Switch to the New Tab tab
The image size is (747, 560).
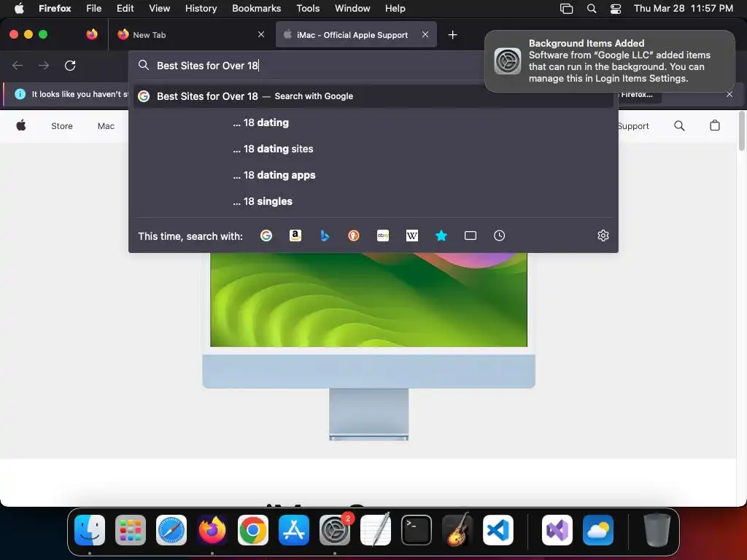click(x=190, y=35)
